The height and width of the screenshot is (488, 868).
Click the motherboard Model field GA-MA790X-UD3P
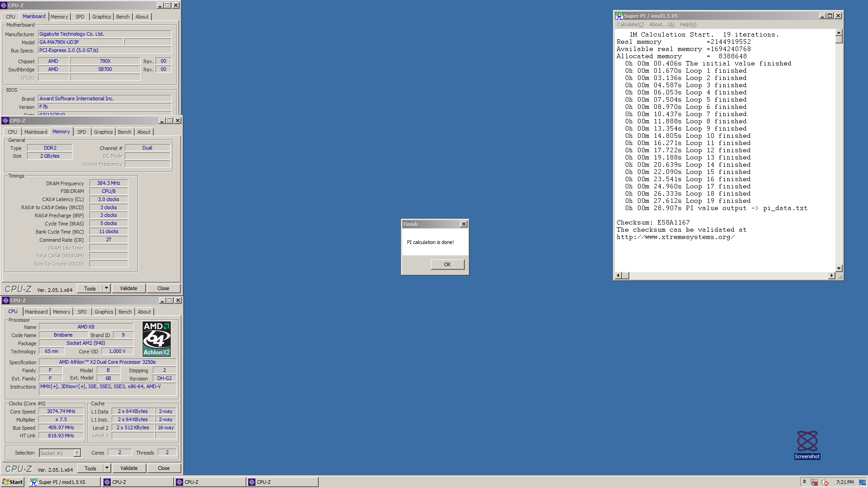coord(80,42)
